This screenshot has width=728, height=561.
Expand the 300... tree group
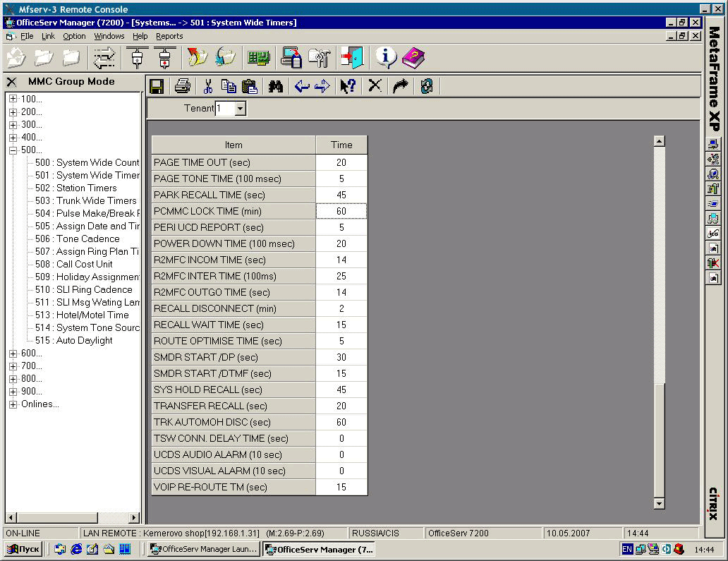[13, 124]
